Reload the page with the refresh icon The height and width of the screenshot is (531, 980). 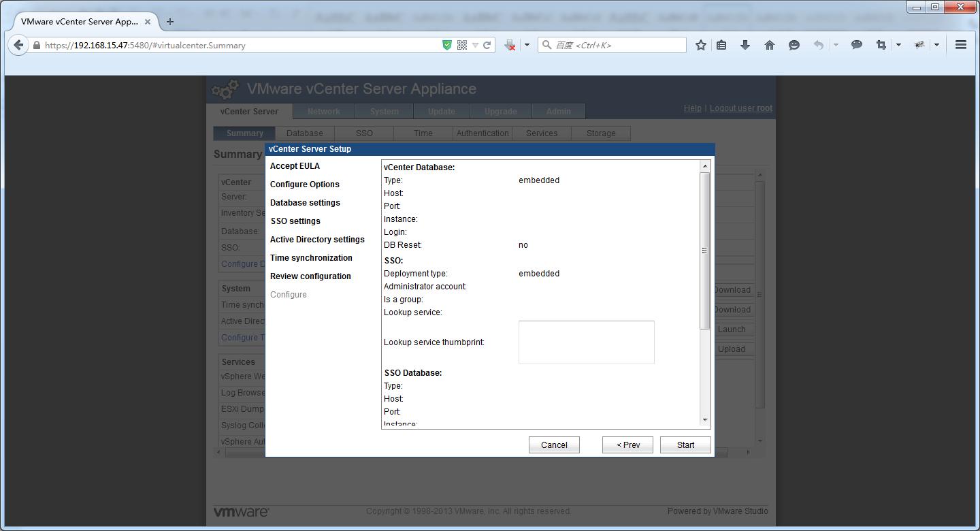tap(487, 45)
